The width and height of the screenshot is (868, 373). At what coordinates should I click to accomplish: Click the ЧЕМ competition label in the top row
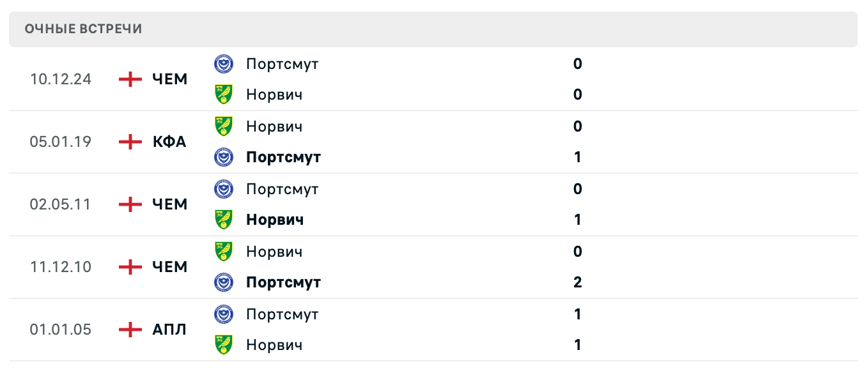(x=170, y=79)
